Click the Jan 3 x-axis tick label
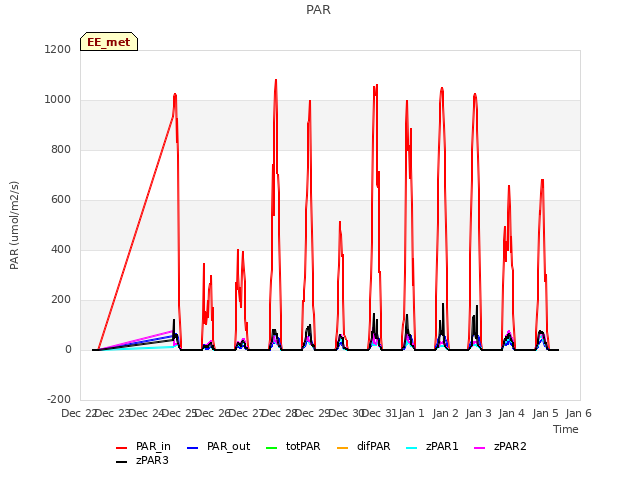Image resolution: width=640 pixels, height=480 pixels. tap(478, 413)
